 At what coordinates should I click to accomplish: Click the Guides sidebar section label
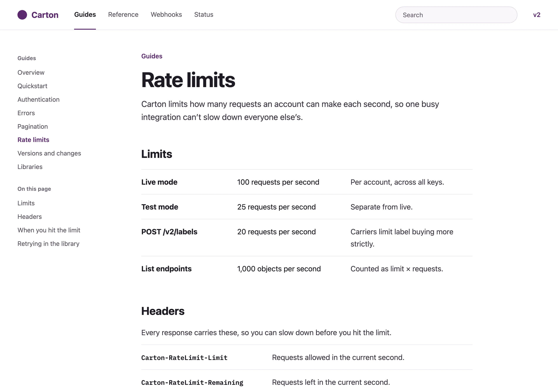pyautogui.click(x=27, y=58)
